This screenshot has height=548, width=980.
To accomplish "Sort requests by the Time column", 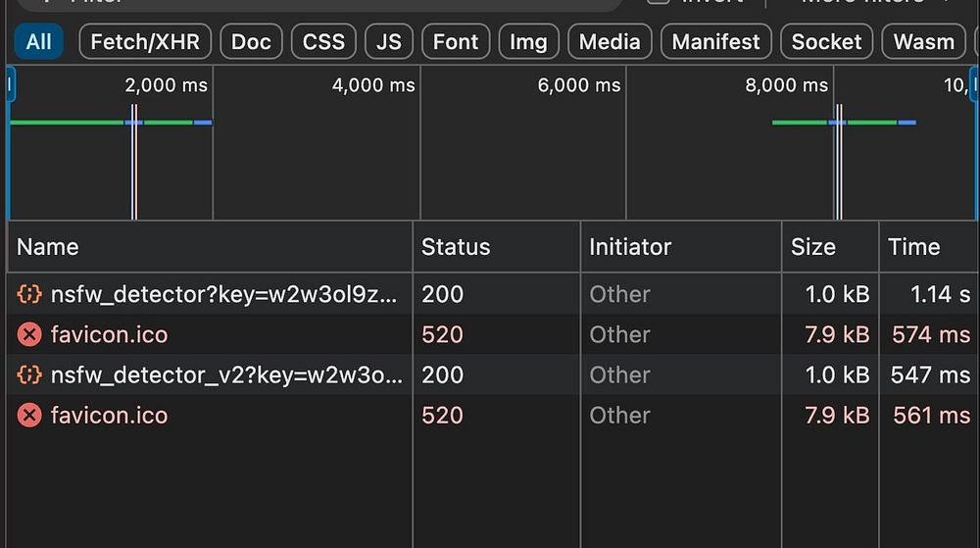I will tap(913, 247).
